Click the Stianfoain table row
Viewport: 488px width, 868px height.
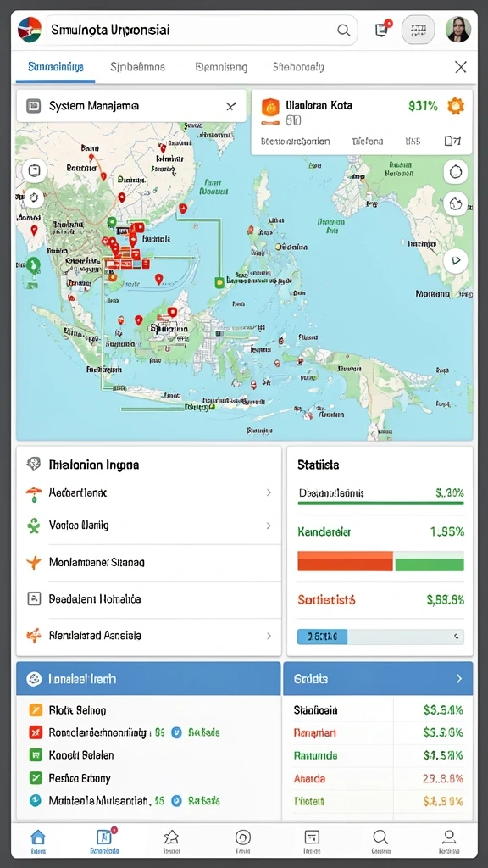point(378,710)
